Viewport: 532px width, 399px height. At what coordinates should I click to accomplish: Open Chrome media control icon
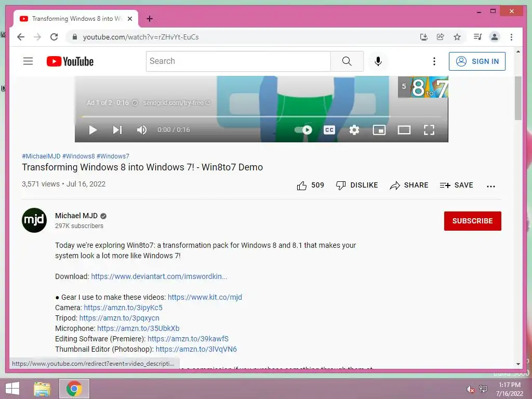478,37
